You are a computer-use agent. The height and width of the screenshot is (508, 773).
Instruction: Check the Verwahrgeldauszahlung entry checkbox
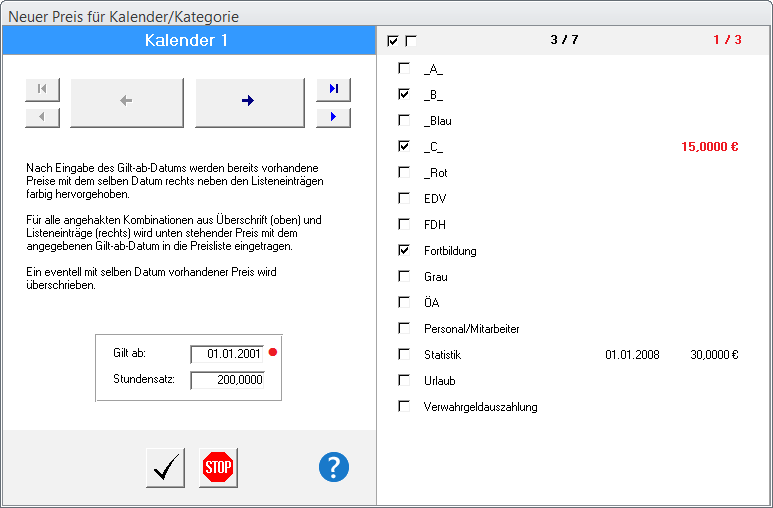coord(404,406)
